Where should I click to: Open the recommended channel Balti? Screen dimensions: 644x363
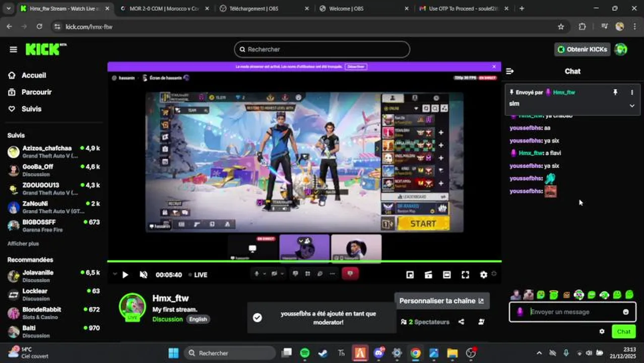(54, 331)
